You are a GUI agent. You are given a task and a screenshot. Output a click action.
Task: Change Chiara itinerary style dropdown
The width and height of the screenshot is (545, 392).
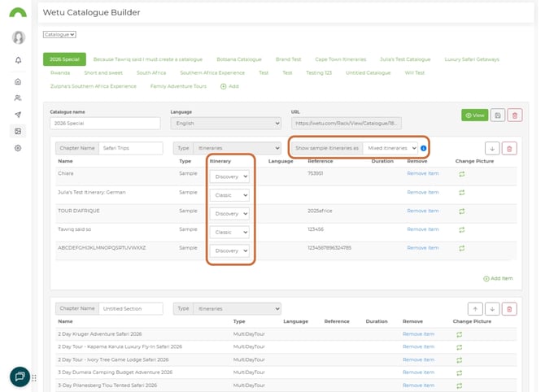click(x=229, y=176)
